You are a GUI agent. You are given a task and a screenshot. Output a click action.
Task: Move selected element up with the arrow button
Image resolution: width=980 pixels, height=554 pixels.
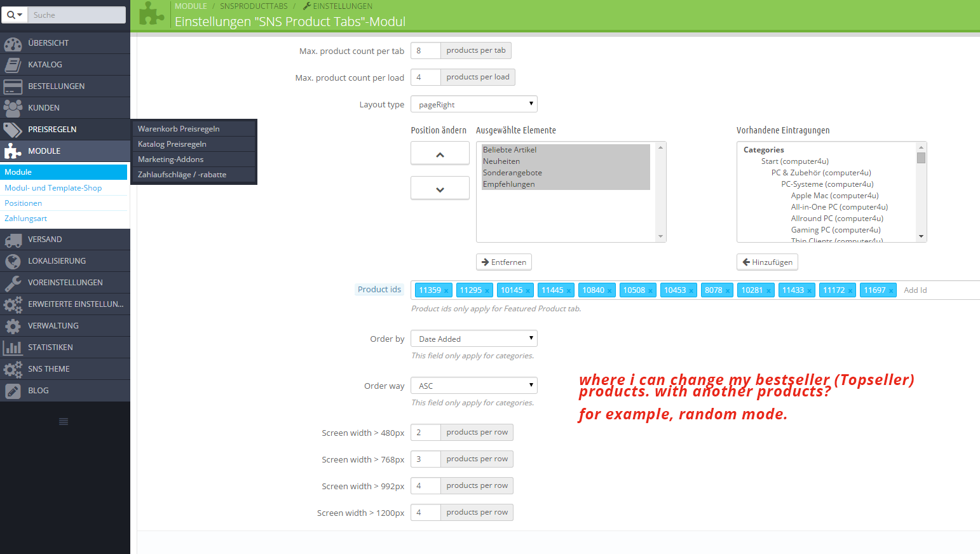440,154
